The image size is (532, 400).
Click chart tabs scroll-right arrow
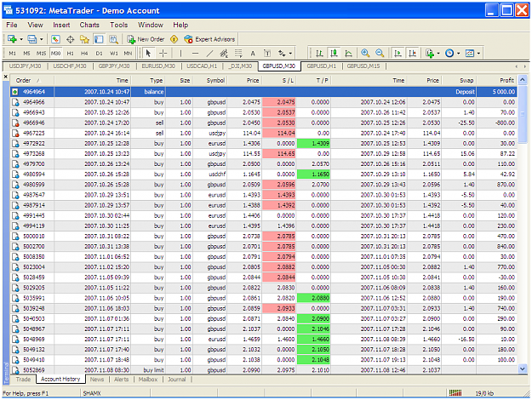click(x=525, y=66)
